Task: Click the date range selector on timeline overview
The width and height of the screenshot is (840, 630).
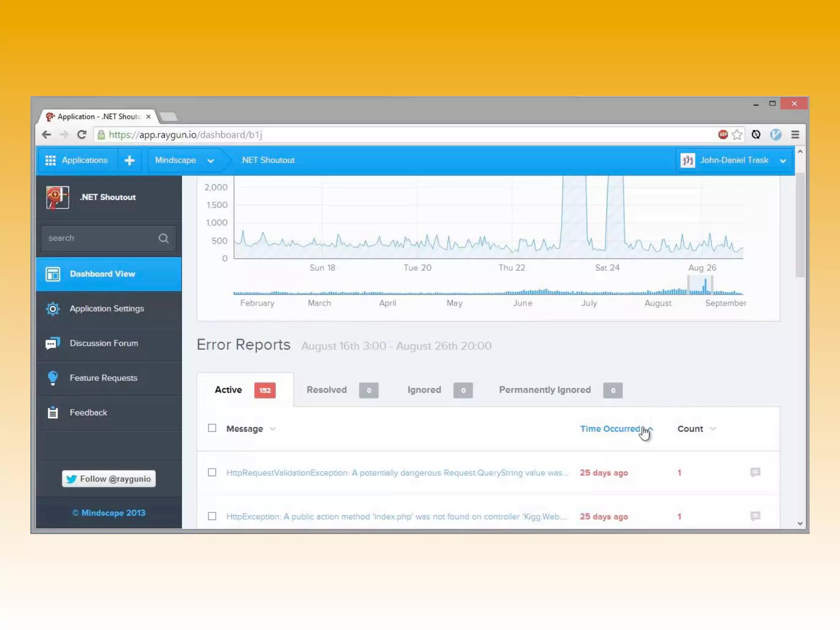Action: pos(700,286)
